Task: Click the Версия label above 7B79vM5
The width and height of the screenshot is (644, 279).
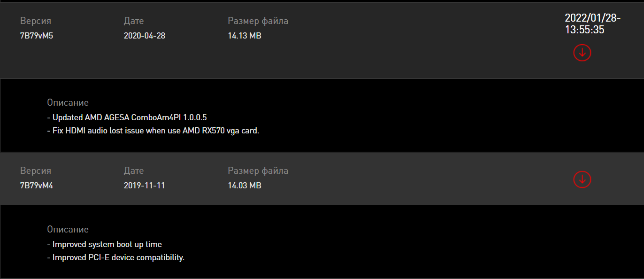Action: click(x=36, y=21)
